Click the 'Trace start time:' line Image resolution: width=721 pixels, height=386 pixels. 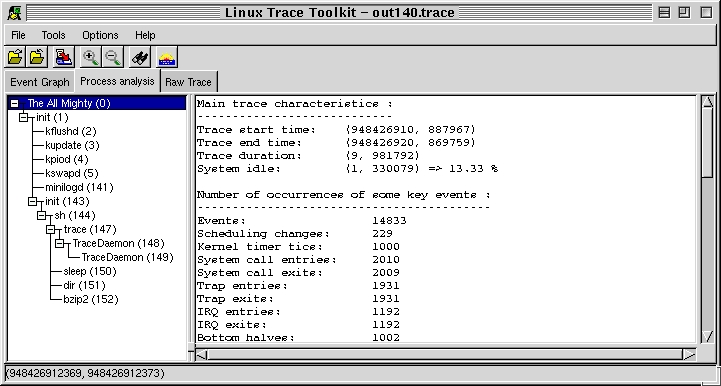click(336, 130)
